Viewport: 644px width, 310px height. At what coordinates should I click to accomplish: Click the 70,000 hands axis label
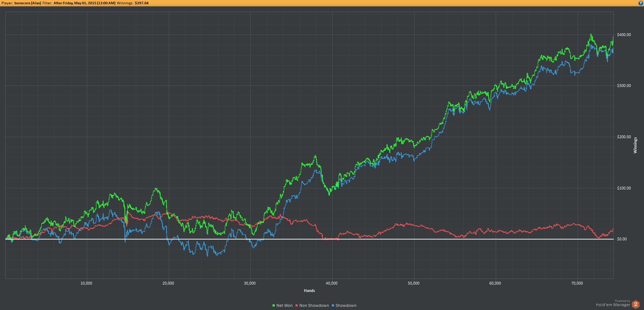tap(577, 283)
